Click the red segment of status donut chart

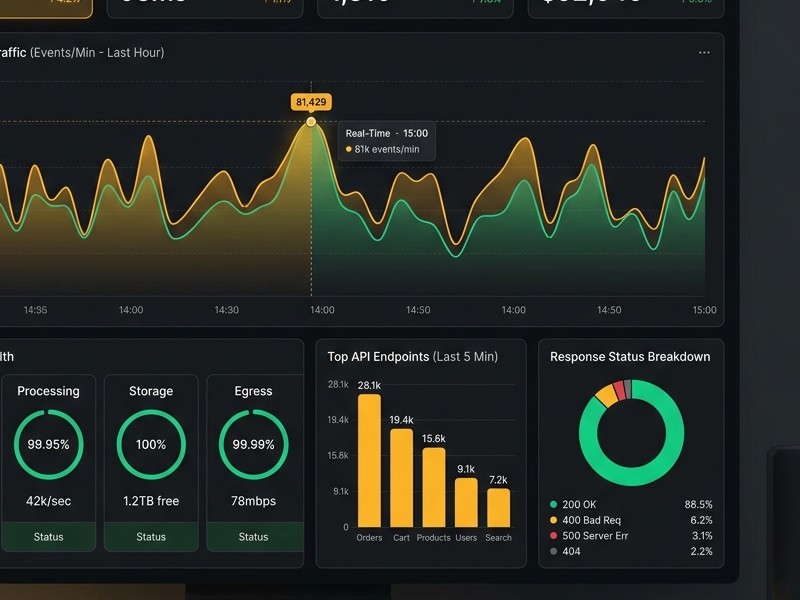tap(619, 390)
